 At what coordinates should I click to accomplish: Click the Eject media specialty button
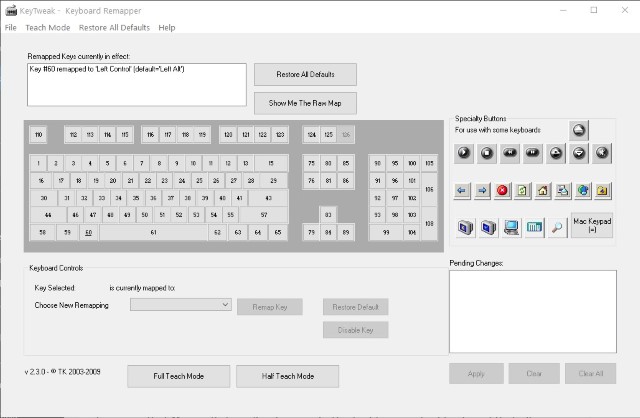point(579,130)
